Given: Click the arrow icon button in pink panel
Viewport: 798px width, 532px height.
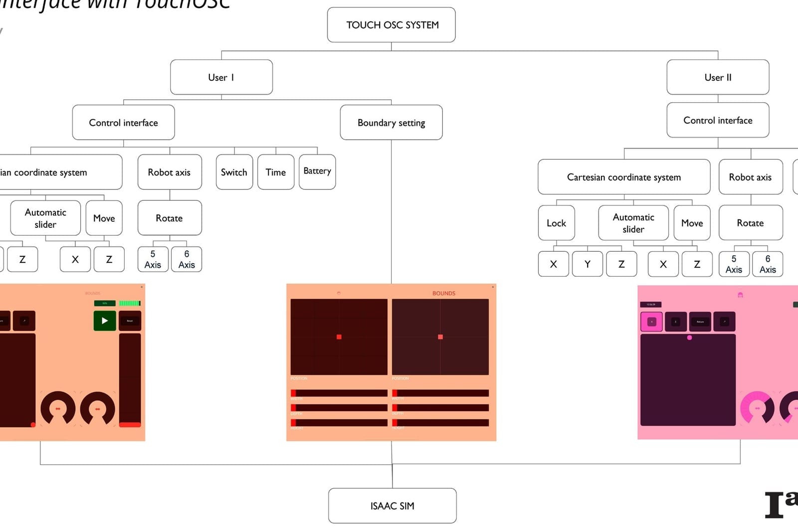Looking at the screenshot, I should point(724,322).
